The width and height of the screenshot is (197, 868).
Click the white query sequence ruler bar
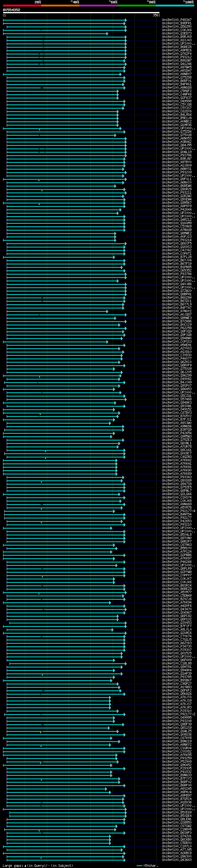(x=81, y=12)
